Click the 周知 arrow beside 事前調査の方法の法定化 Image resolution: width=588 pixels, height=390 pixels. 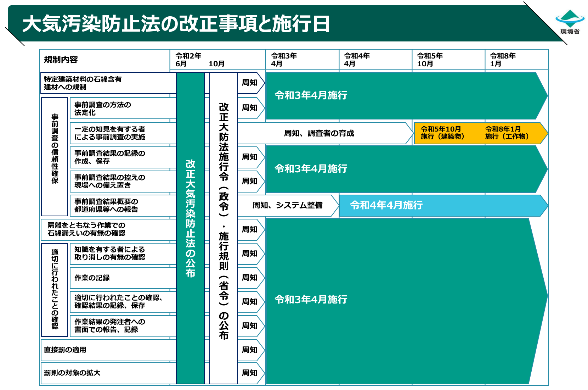(x=250, y=108)
